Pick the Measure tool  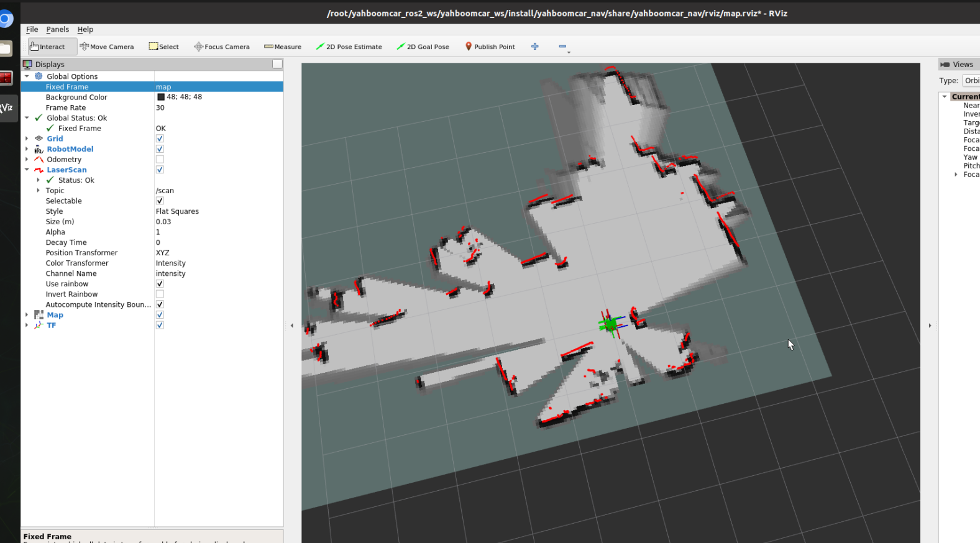click(283, 47)
